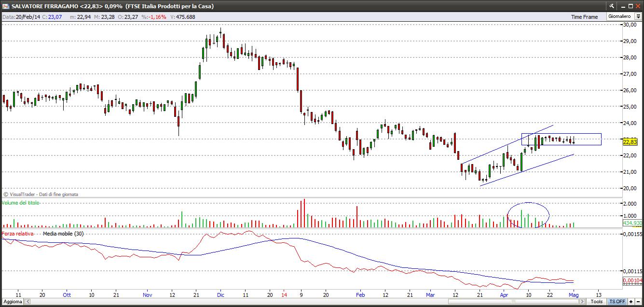Click the 'Forza relativa' indicator label

18,234
